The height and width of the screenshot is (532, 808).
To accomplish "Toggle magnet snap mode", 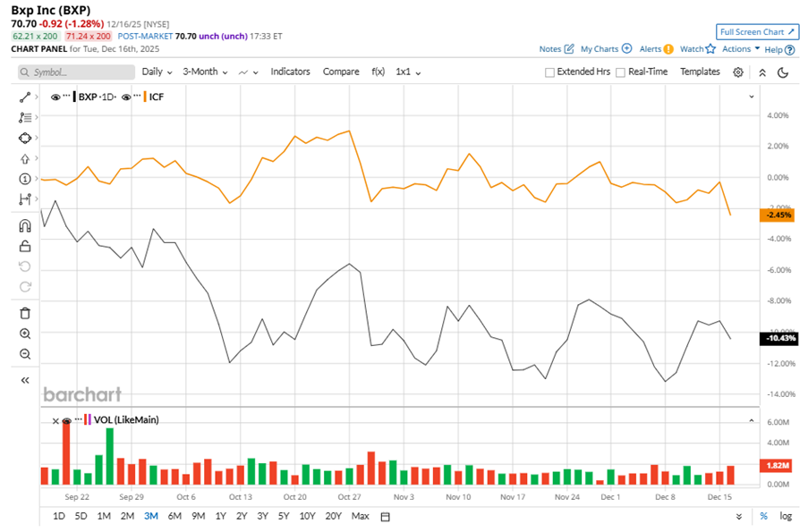I will coord(25,225).
